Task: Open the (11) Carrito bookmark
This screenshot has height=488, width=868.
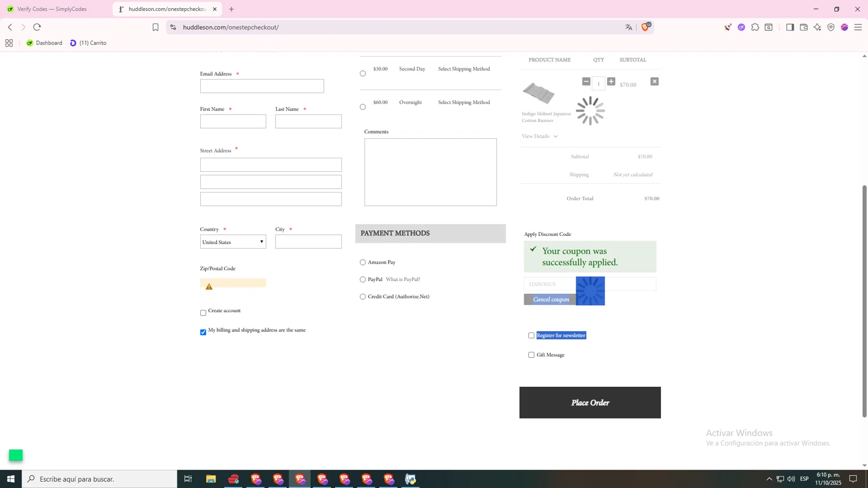Action: (x=88, y=43)
